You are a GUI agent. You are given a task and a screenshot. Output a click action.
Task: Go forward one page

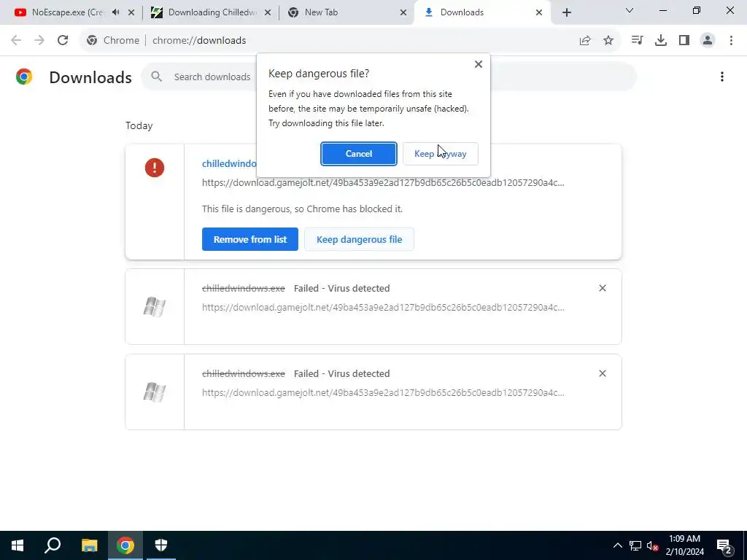(39, 41)
